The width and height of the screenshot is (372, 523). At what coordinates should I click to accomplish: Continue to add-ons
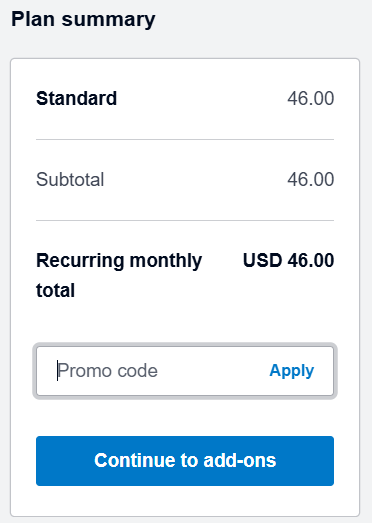tap(185, 461)
